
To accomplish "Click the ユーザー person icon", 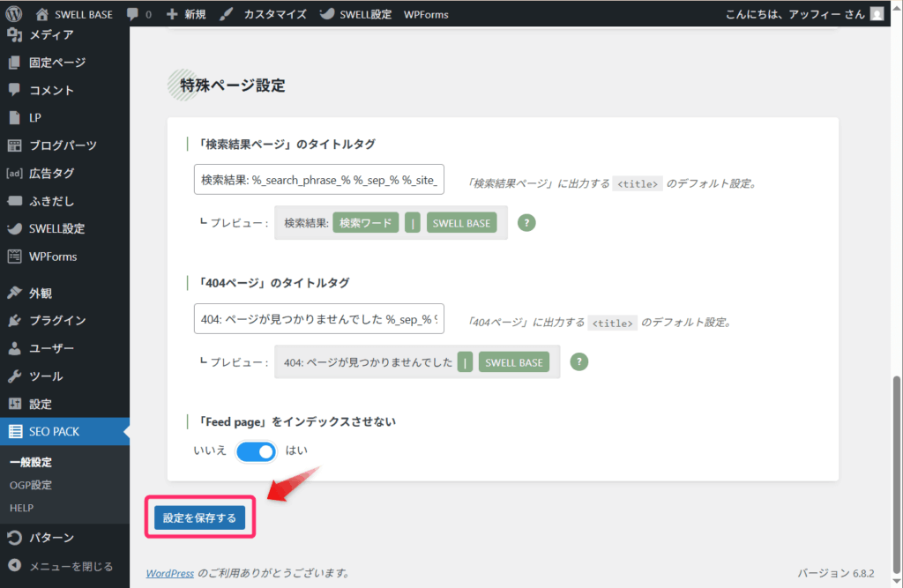I will point(14,348).
